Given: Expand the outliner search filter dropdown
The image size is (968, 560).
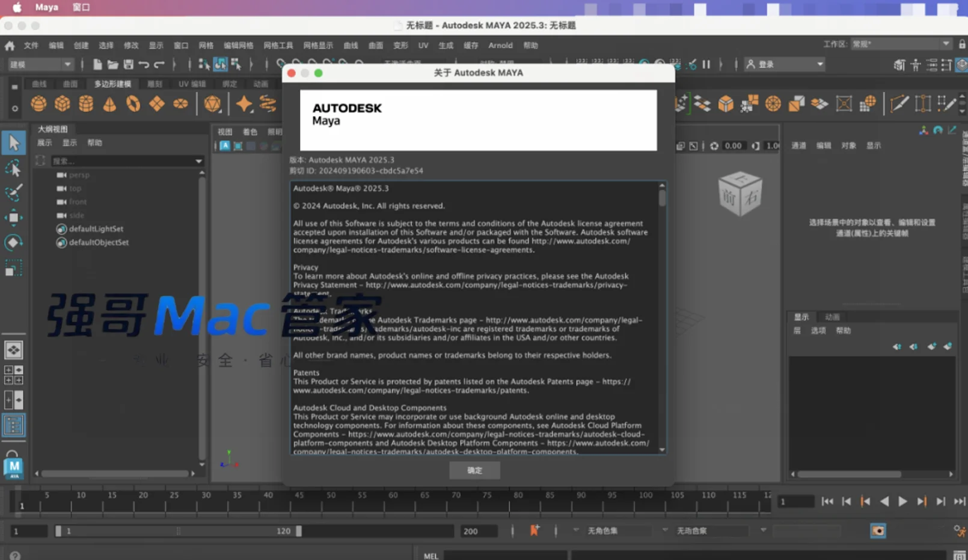Looking at the screenshot, I should [198, 161].
